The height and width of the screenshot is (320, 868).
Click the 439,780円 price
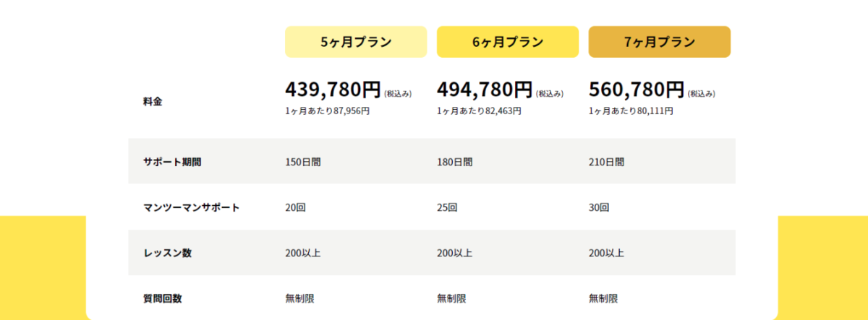click(333, 90)
